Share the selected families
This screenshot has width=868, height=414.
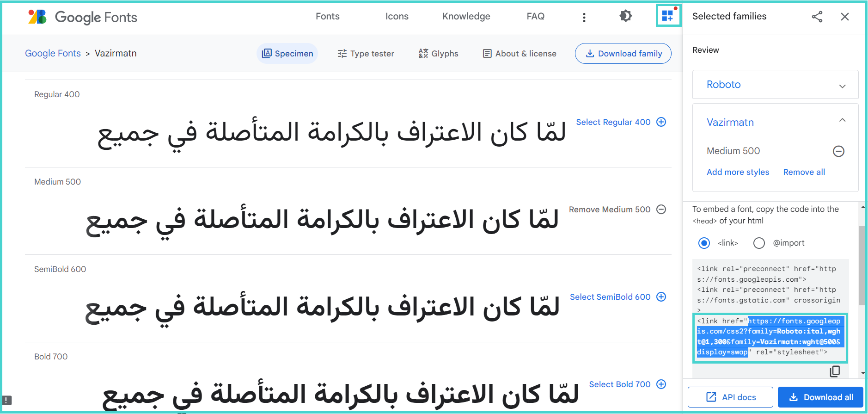pyautogui.click(x=817, y=17)
